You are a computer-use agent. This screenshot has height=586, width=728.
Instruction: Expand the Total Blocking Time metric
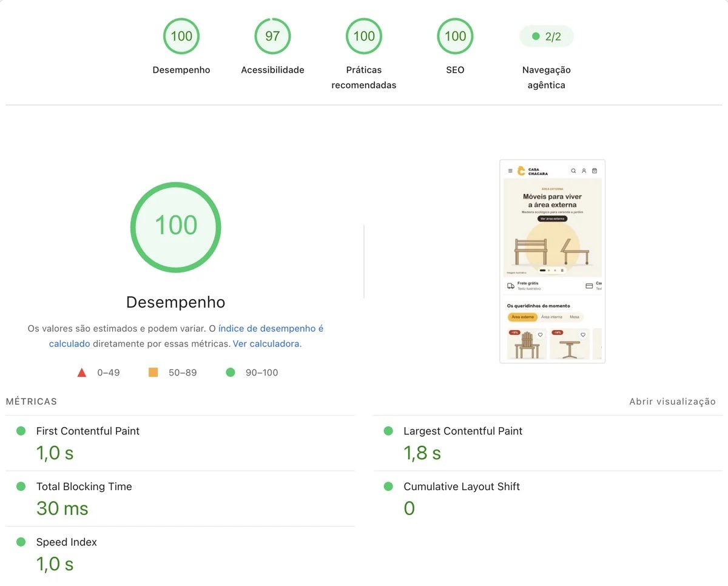click(180, 499)
